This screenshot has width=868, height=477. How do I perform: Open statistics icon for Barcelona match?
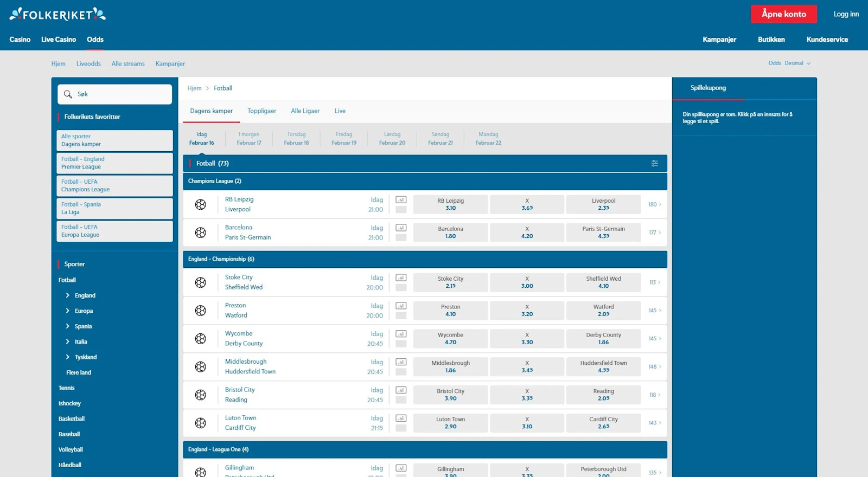pyautogui.click(x=401, y=228)
